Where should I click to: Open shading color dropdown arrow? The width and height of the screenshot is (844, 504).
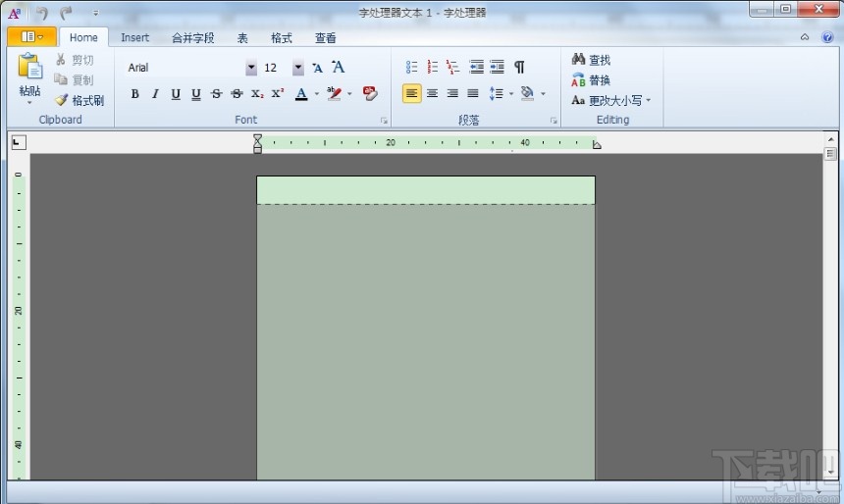[543, 94]
